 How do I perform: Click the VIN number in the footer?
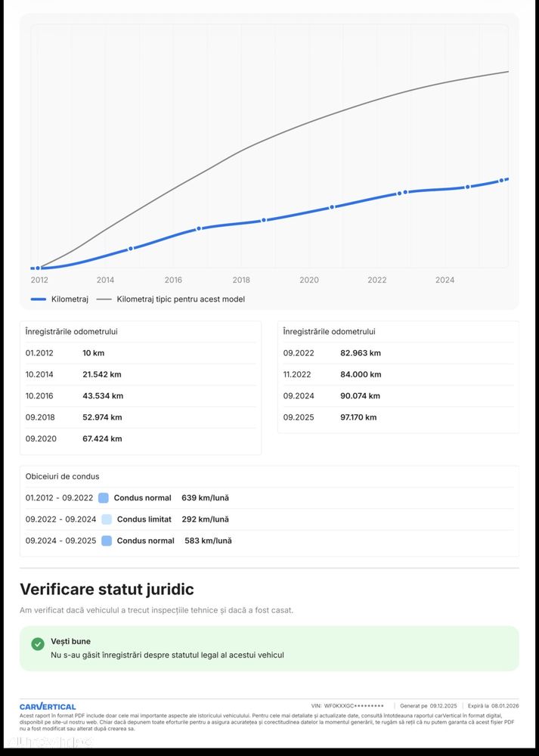tap(354, 706)
